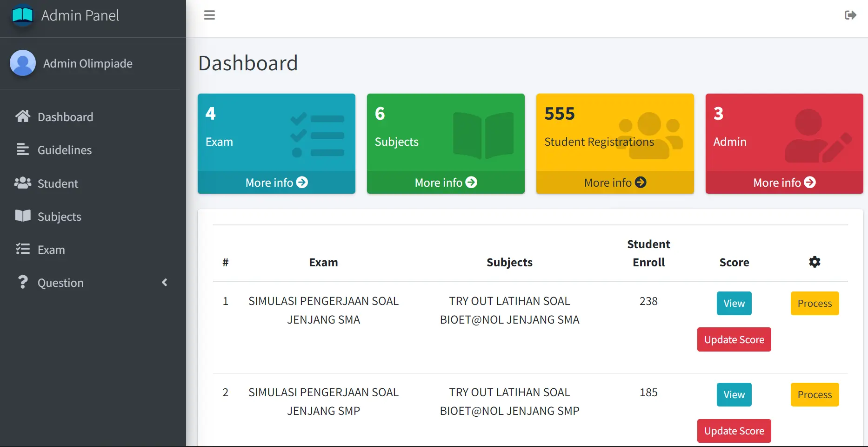The image size is (868, 447).
Task: Click the question mark icon in sidebar
Action: (22, 282)
